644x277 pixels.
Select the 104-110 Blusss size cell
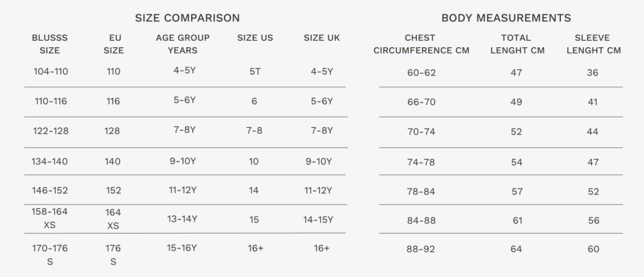(51, 72)
